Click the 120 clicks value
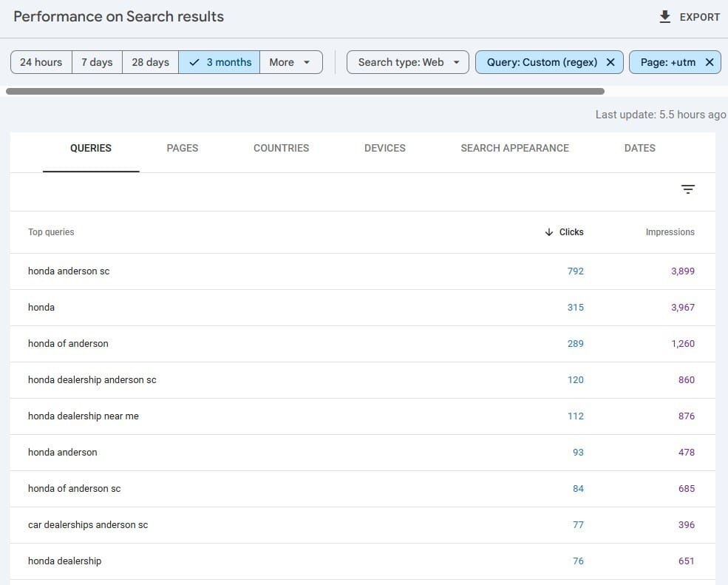Screen dimensions: 728x585 575,380
